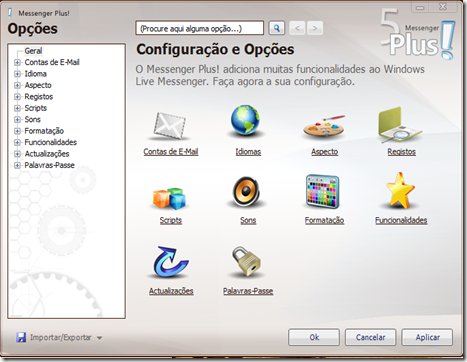The image size is (467, 362).
Task: Select Formatação tree item
Action: 44,131
